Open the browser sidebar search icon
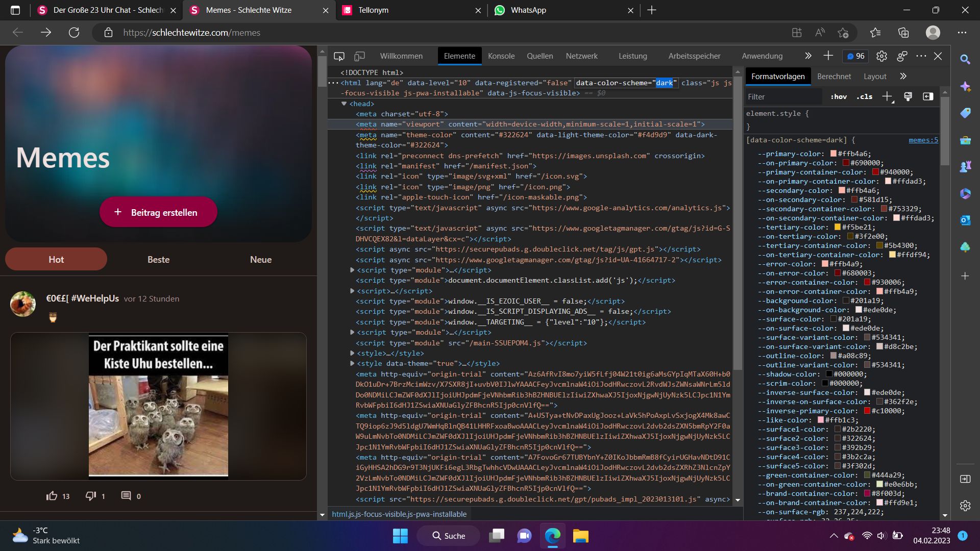The image size is (980, 551). click(965, 60)
